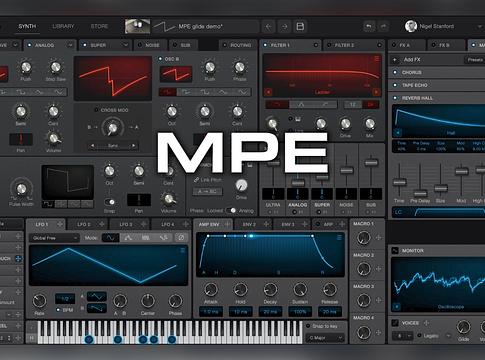Open the amp envelope display menu icon
485x360 pixels.
coord(339,237)
